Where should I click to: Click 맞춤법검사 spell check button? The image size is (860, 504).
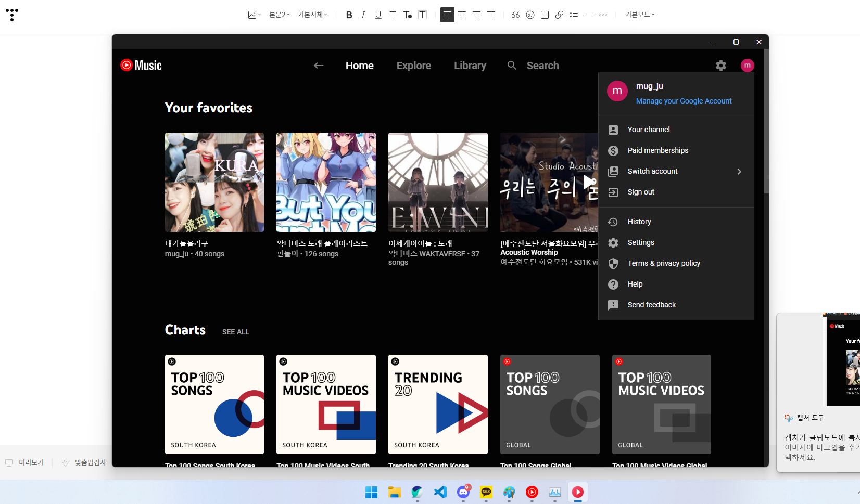[x=84, y=462]
